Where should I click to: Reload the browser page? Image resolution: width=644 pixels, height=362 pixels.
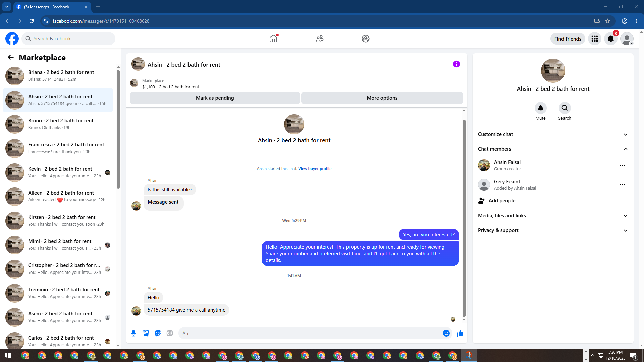[32, 21]
